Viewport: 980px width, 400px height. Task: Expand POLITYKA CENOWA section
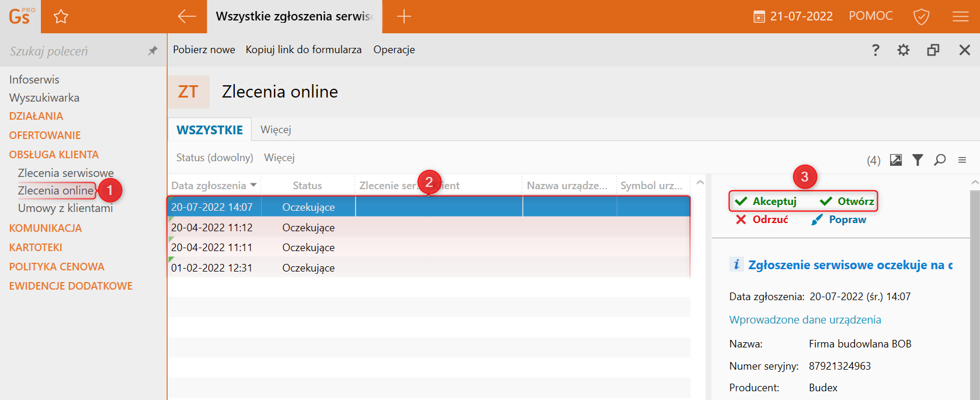[x=57, y=267]
